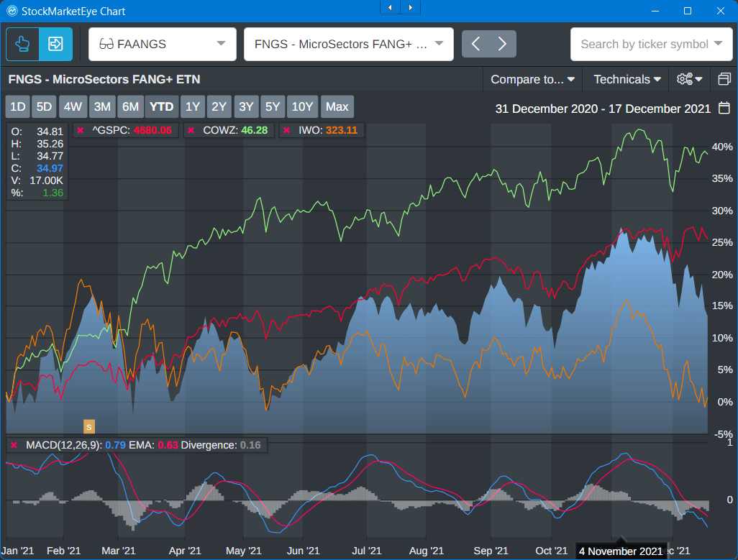
Task: Open the date range calendar icon
Action: point(724,108)
